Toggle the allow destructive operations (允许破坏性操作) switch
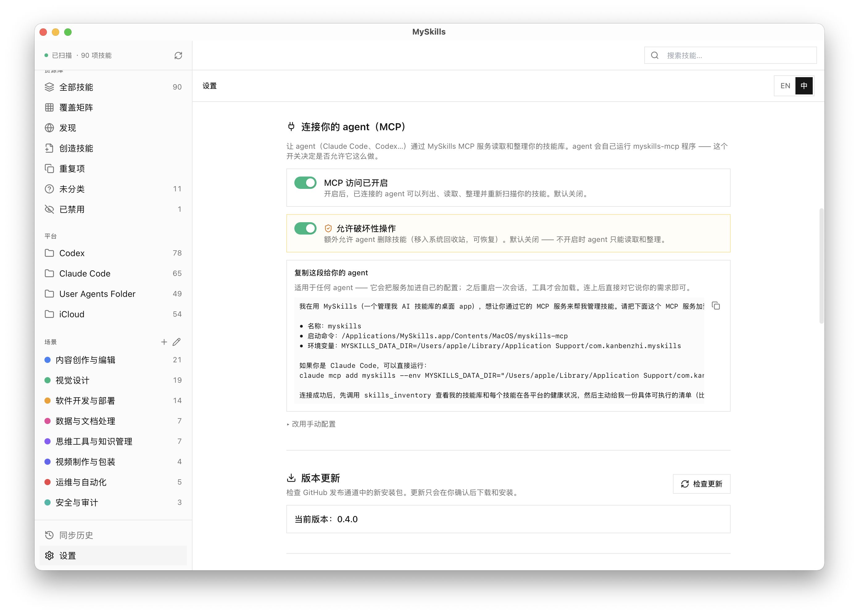This screenshot has height=616, width=859. coord(305,228)
